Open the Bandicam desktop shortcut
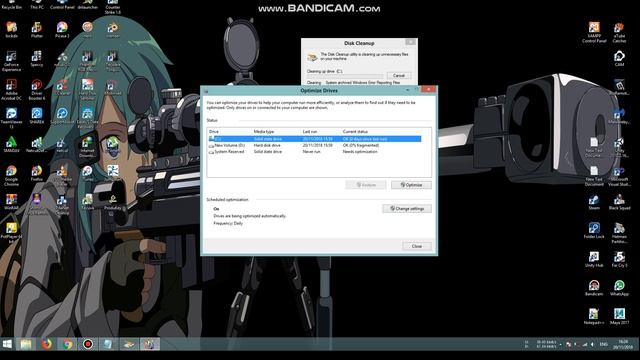Screen dimensions: 640x360 pos(594,288)
